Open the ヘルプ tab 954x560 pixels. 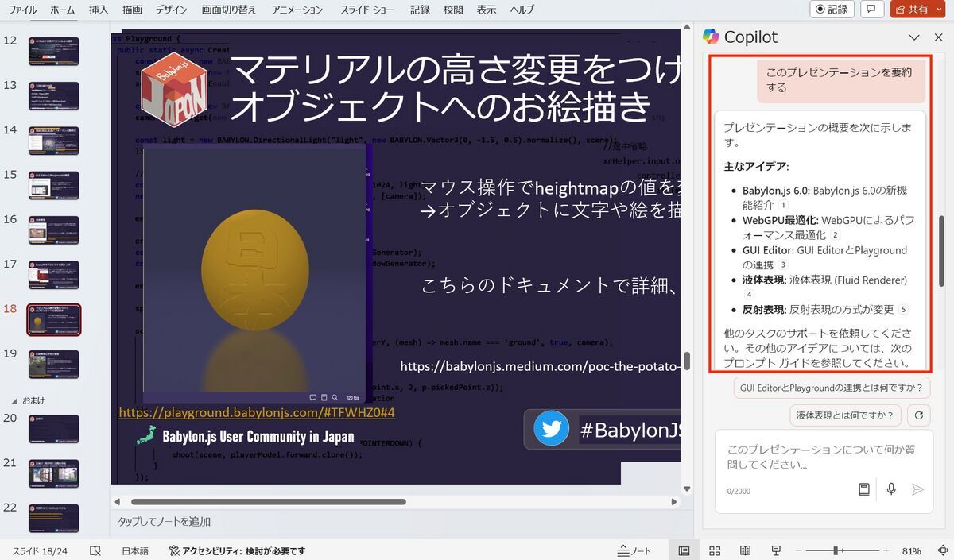coord(522,10)
